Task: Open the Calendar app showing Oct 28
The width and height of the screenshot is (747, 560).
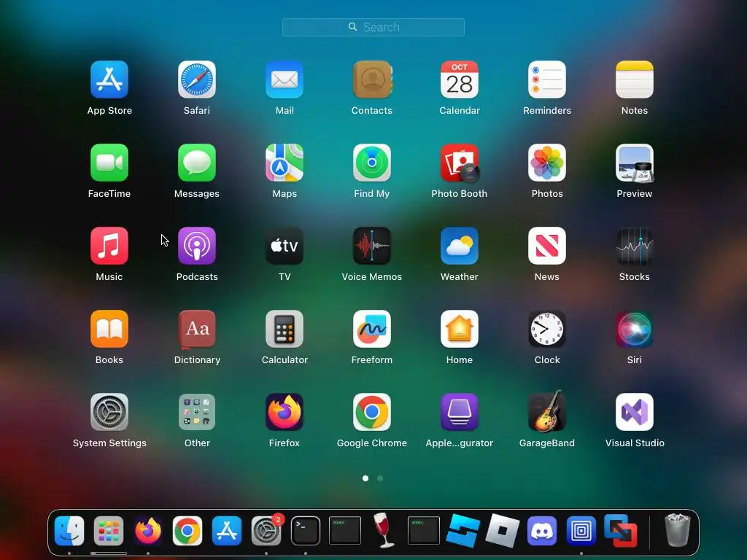Action: tap(460, 79)
